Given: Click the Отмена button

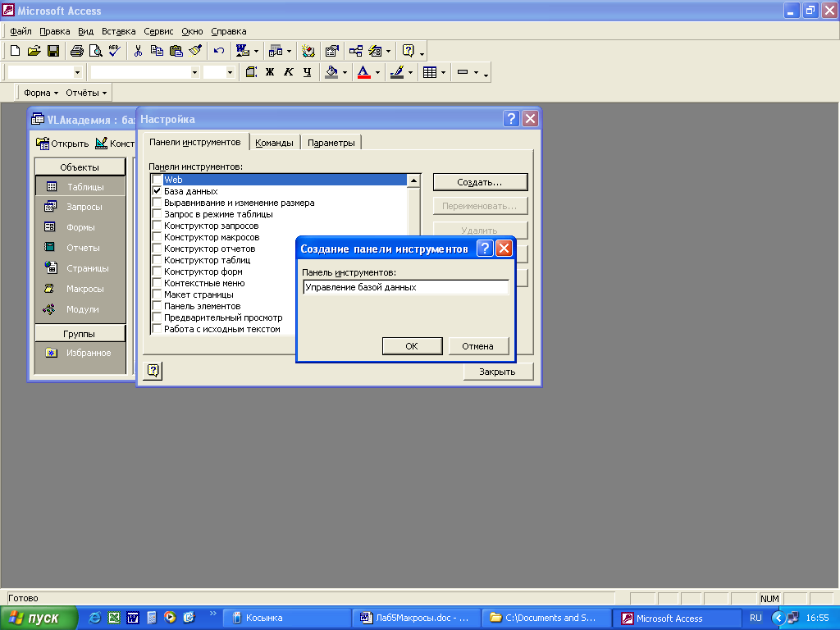Looking at the screenshot, I should (478, 346).
